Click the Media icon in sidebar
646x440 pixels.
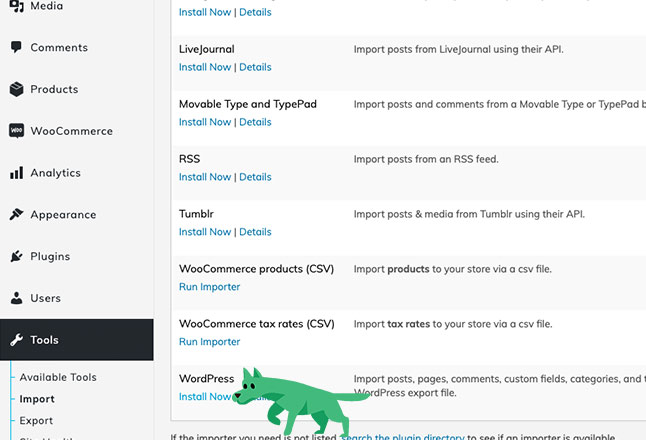pyautogui.click(x=16, y=6)
